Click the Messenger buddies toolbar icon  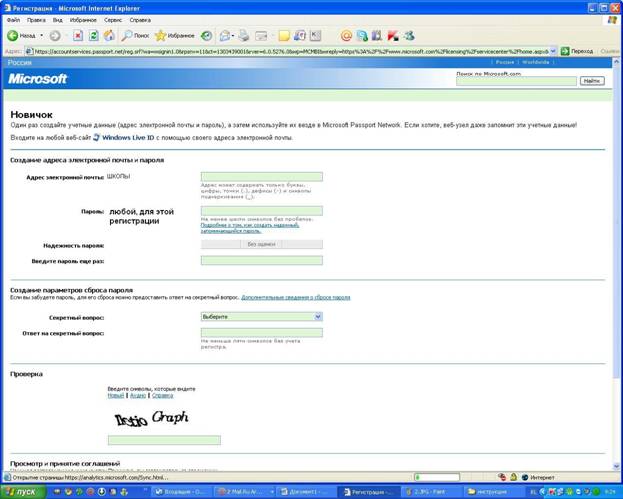pyautogui.click(x=409, y=36)
